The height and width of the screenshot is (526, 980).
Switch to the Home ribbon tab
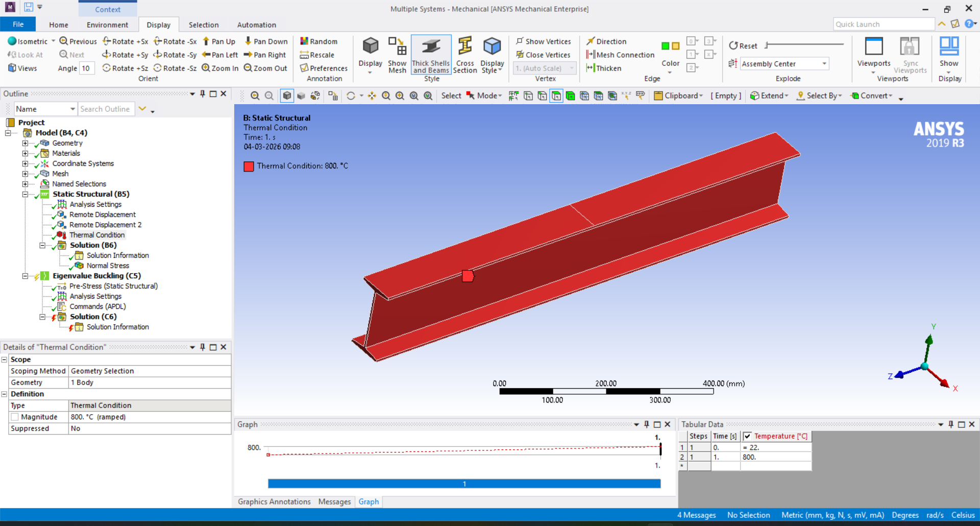(x=59, y=25)
